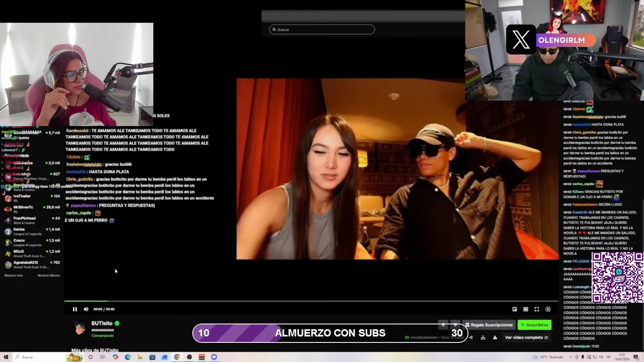Viewport: 644px width, 362px height.
Task: Open Cortana circle icon on taskbar
Action: point(91,357)
